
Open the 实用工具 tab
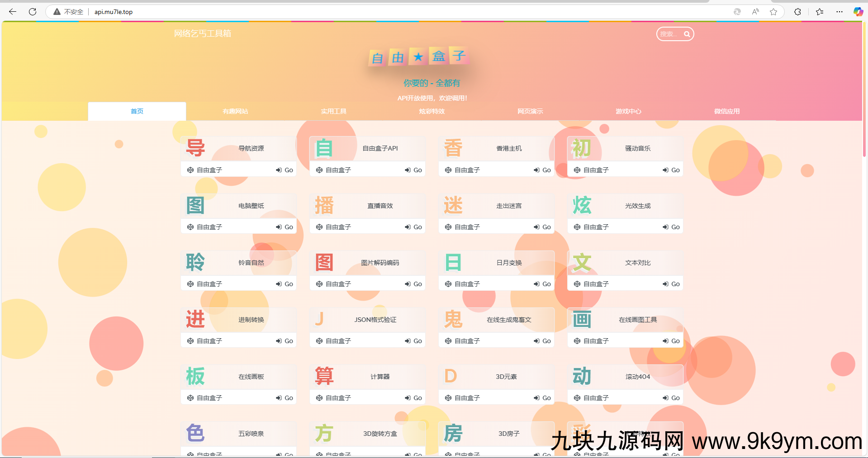tap(334, 111)
